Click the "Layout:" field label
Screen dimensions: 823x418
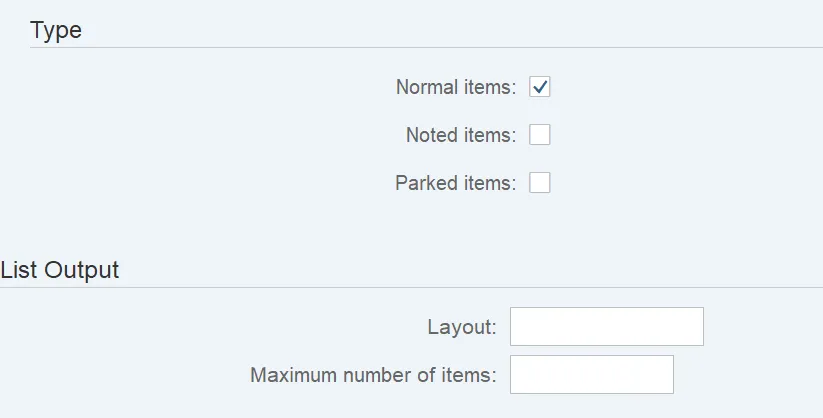[x=461, y=327]
